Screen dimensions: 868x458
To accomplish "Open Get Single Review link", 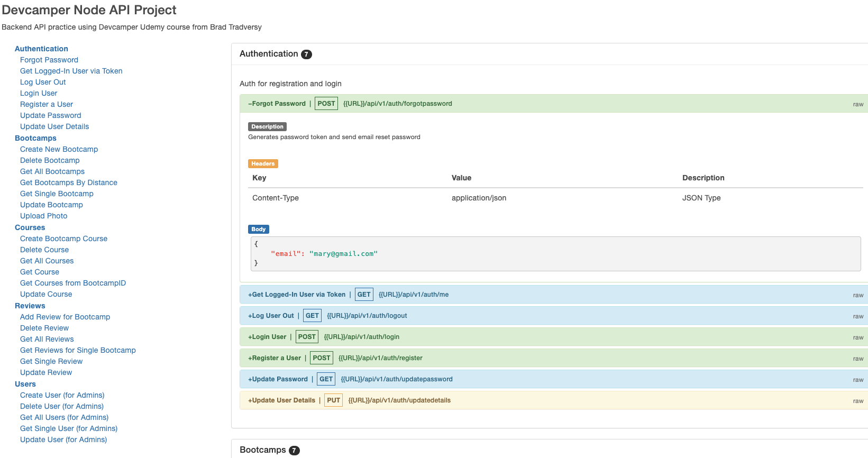I will click(x=51, y=361).
